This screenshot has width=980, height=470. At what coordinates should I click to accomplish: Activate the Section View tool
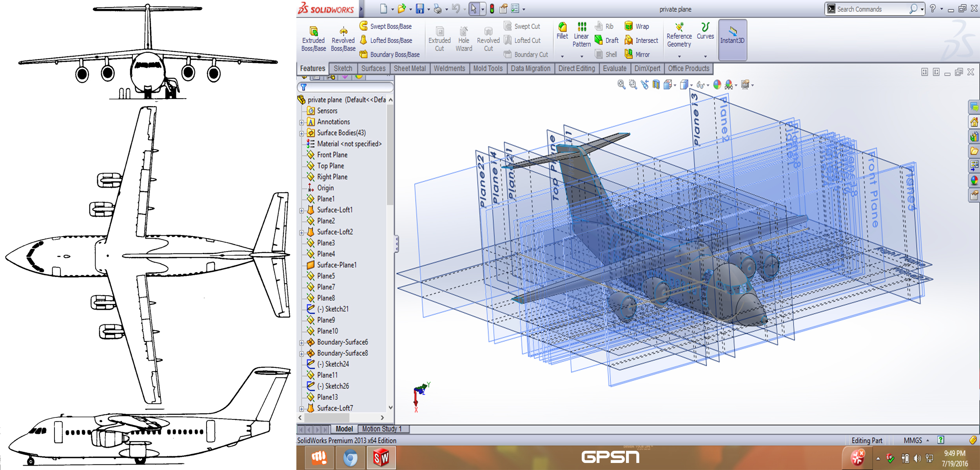(x=656, y=85)
